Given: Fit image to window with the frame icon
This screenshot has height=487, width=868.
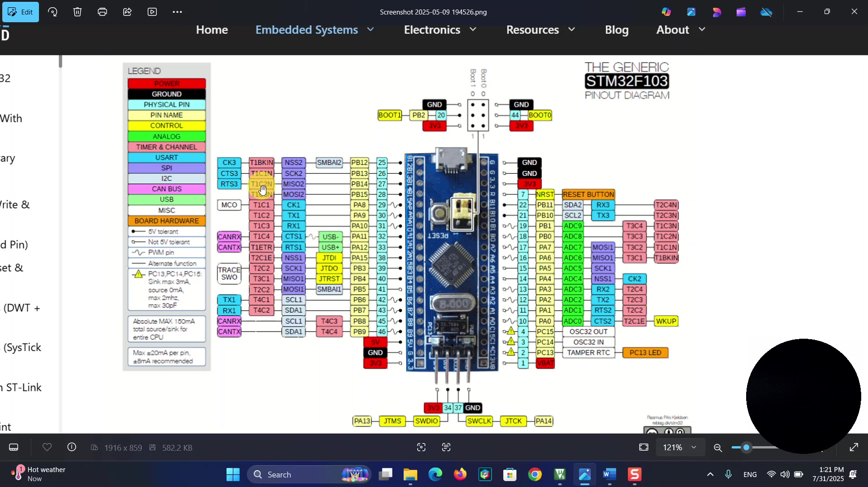Looking at the screenshot, I should 644,448.
